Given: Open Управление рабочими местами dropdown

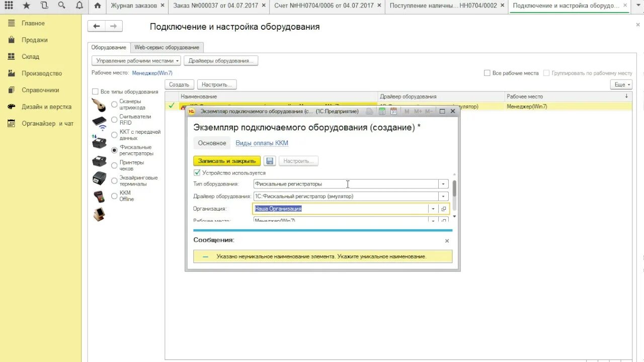Looking at the screenshot, I should click(x=136, y=60).
